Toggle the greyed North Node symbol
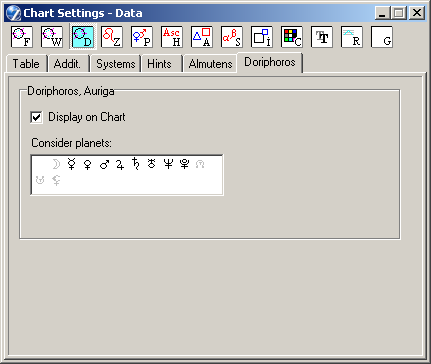Screen dimensions: 431x364 [x=200, y=164]
